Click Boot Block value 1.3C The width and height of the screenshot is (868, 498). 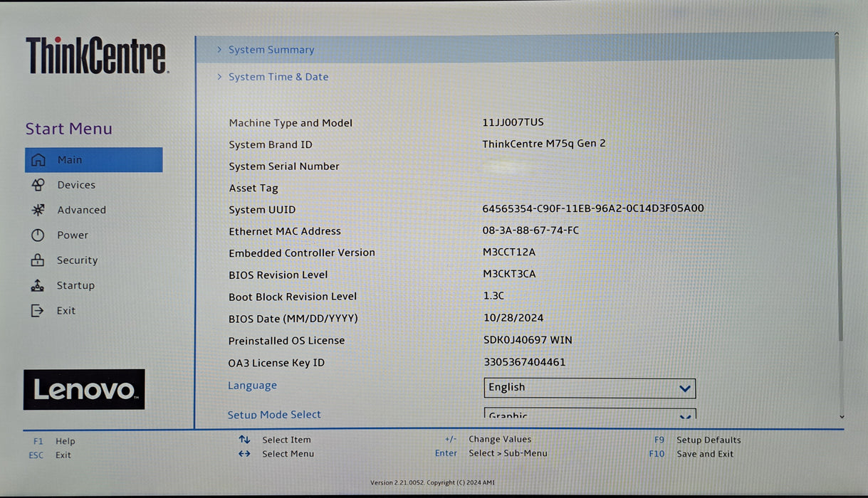pos(493,295)
